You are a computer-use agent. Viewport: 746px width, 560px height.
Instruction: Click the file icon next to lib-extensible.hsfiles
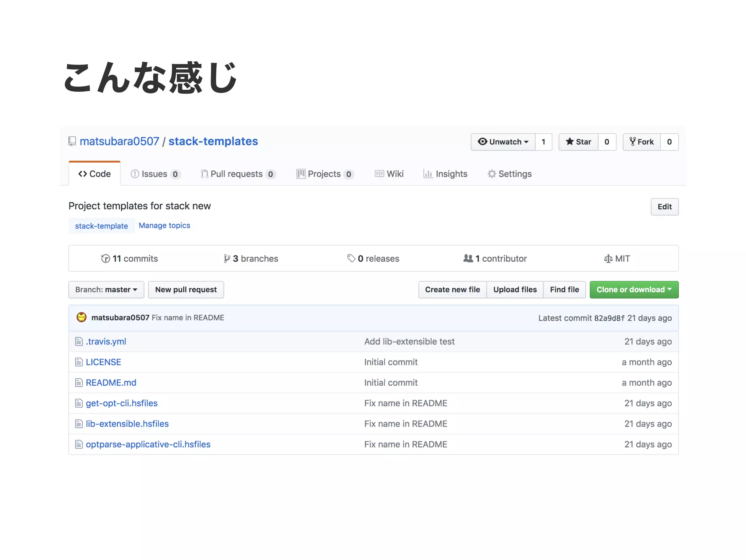tap(79, 424)
